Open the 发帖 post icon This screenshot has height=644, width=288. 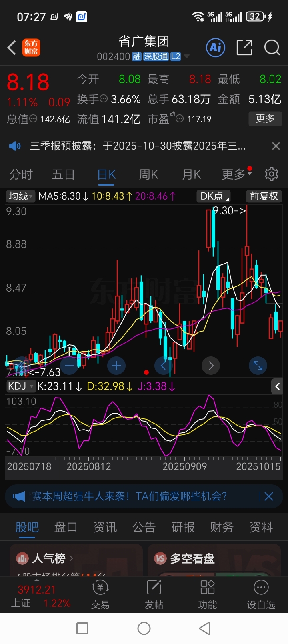154,595
